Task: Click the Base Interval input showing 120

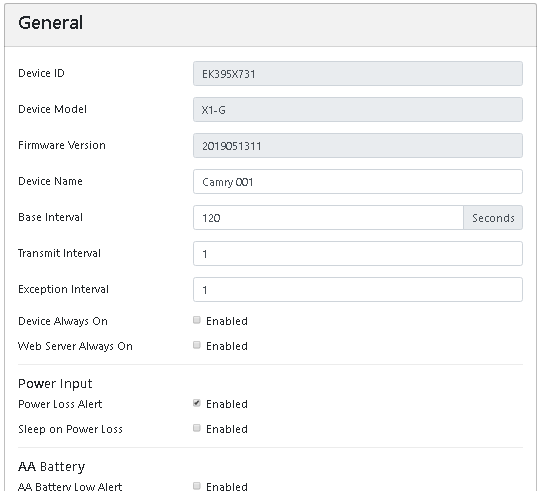Action: pos(328,218)
